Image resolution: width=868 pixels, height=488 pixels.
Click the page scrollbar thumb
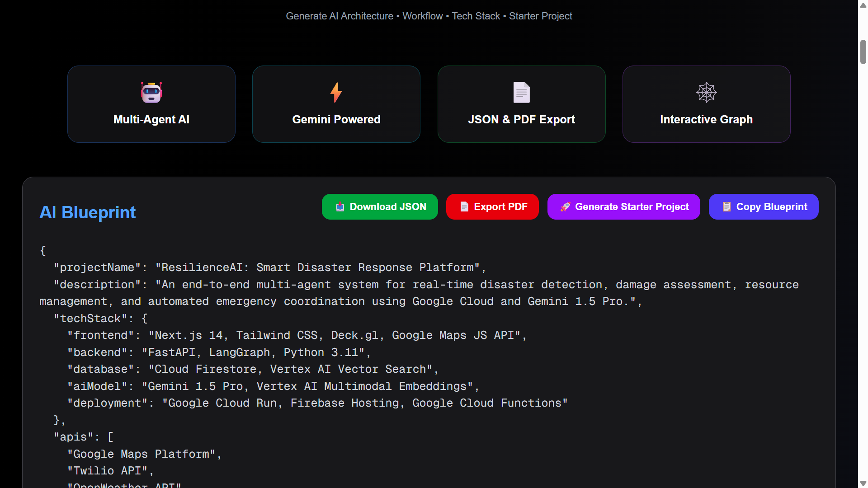tap(863, 52)
